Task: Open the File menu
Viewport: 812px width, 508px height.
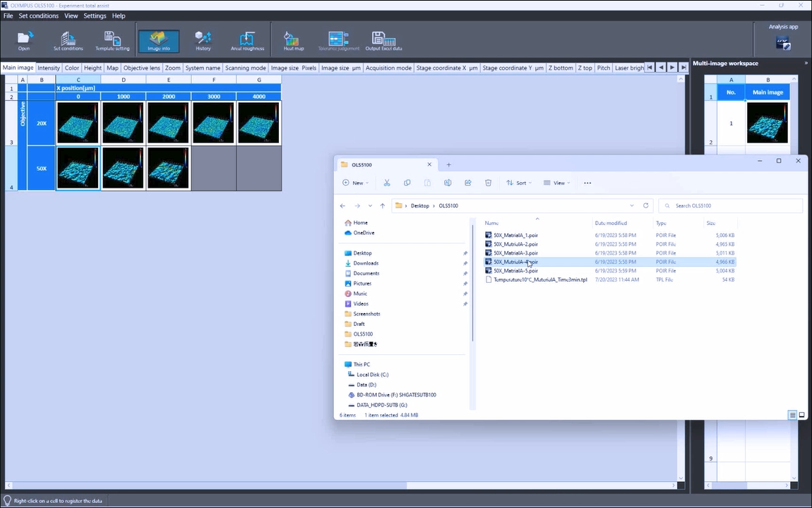Action: click(x=8, y=16)
